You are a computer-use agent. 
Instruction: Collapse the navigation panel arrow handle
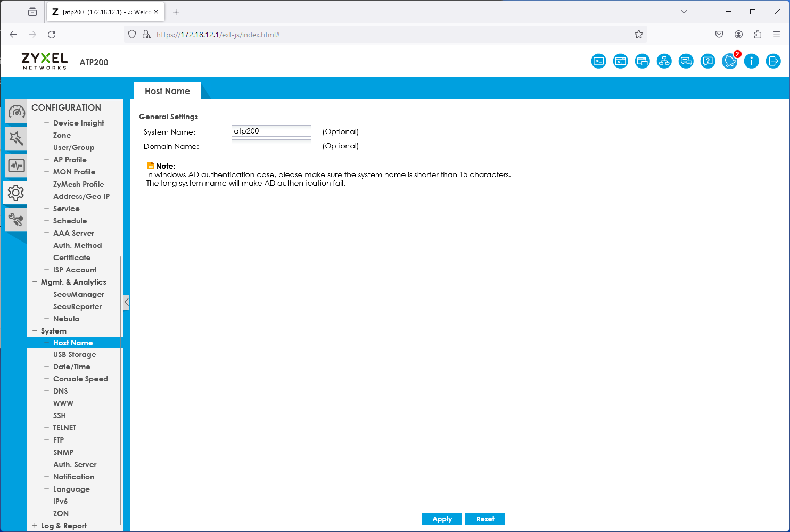click(x=126, y=302)
